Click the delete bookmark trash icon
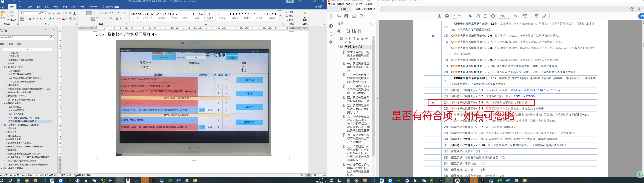 pyautogui.click(x=348, y=31)
